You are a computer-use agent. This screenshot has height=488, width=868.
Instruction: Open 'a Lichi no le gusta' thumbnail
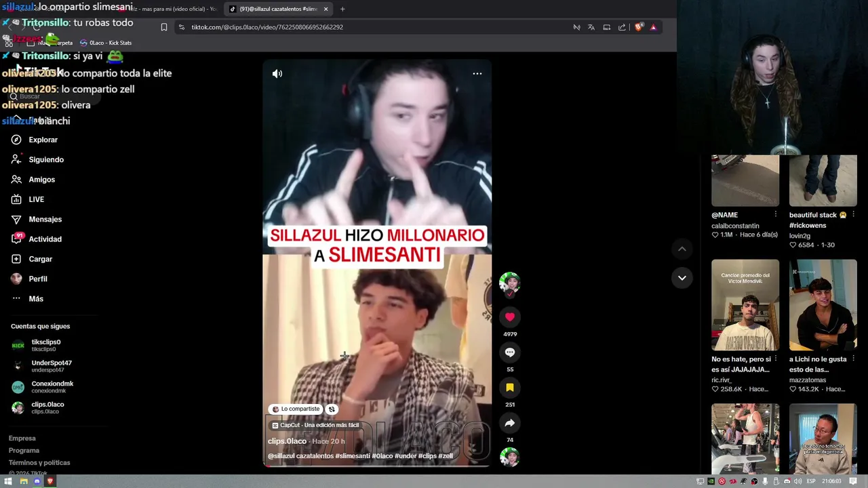pos(823,305)
